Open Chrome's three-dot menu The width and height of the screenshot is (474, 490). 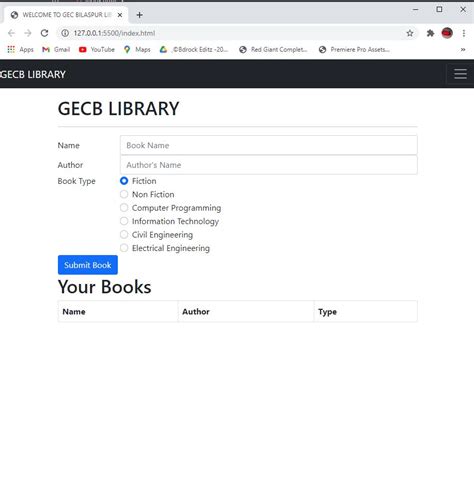coord(464,33)
